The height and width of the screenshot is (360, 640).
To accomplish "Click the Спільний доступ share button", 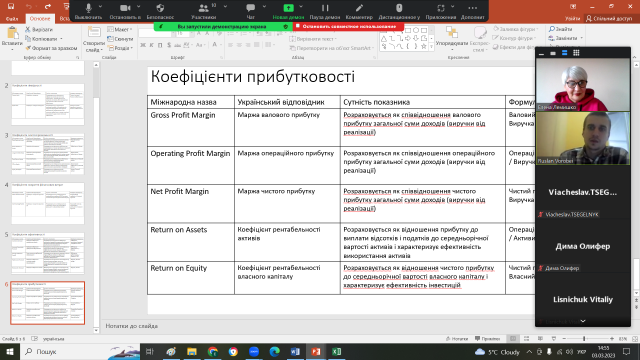I will tap(609, 18).
